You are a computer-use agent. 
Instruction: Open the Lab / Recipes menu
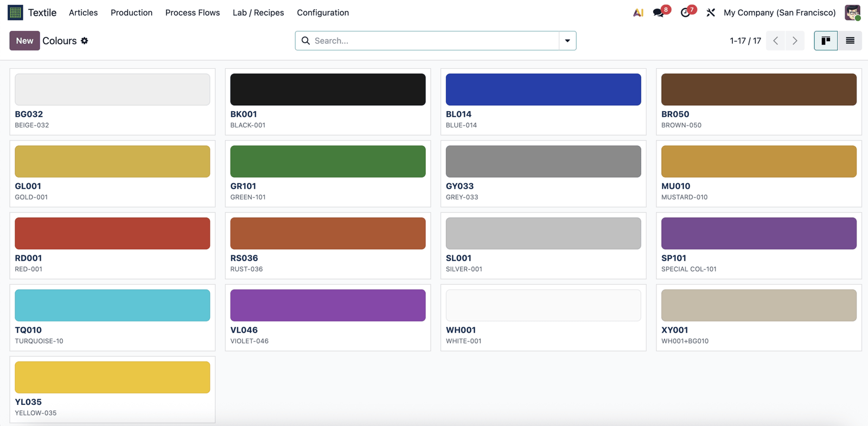[x=258, y=12]
